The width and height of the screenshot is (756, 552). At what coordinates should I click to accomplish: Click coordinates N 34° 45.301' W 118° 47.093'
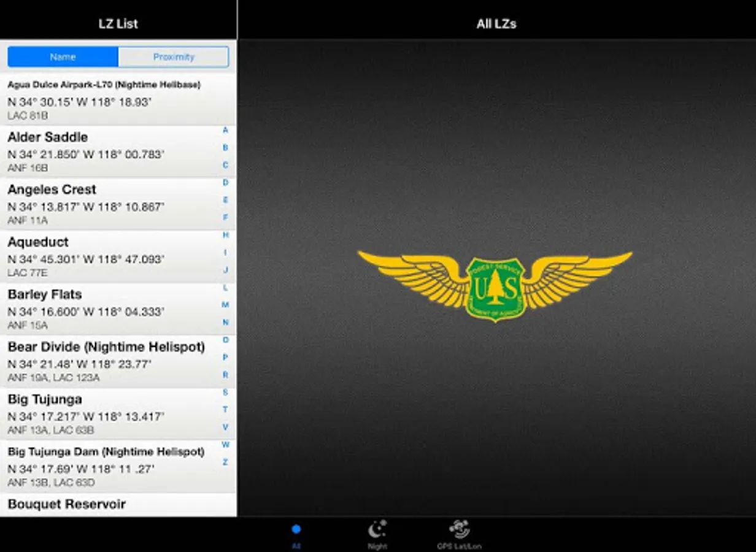coord(86,259)
